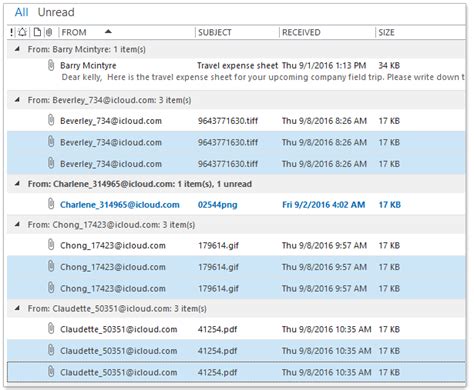The height and width of the screenshot is (390, 474).
Task: Collapse the Chong_17423@icloud.com group
Action: click(x=17, y=225)
